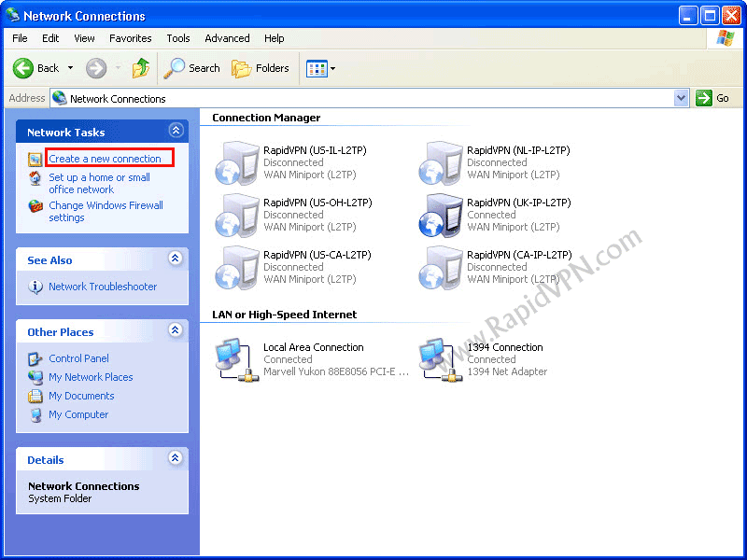Click Create a new connection link

pos(105,159)
